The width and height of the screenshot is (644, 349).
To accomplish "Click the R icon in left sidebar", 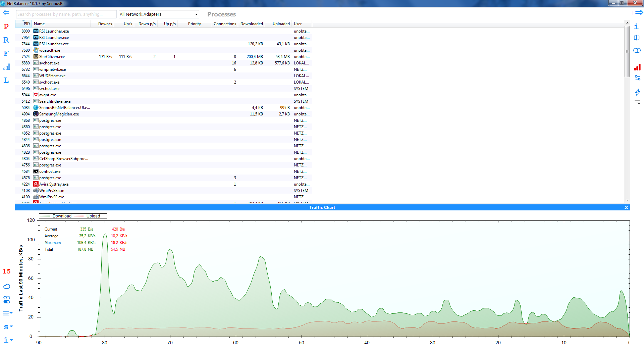I will coord(6,40).
